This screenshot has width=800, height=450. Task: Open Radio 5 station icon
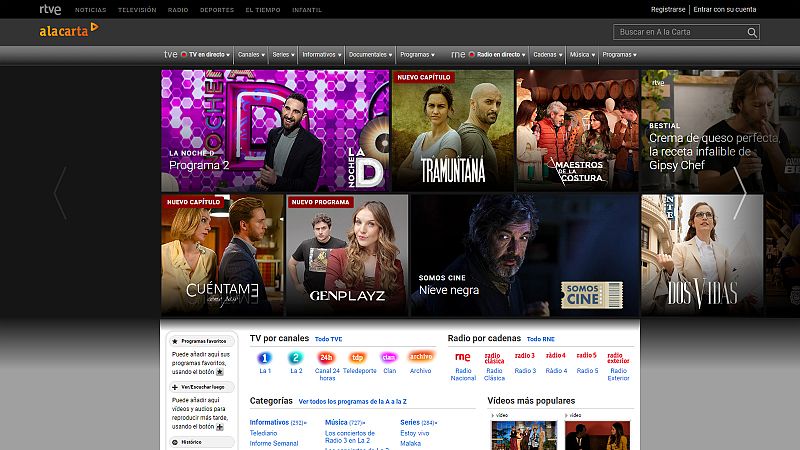pos(587,356)
